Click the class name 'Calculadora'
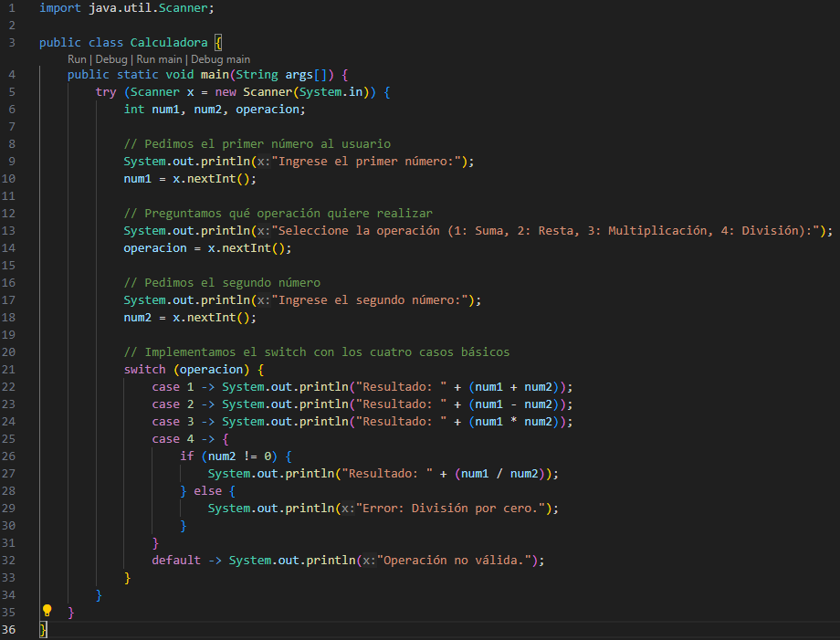This screenshot has width=840, height=640. (169, 42)
